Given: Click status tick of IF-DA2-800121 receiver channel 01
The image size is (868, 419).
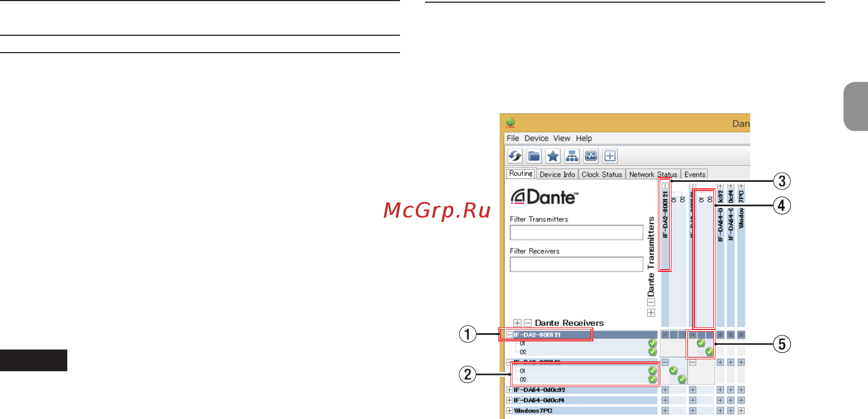Looking at the screenshot, I should (x=652, y=343).
